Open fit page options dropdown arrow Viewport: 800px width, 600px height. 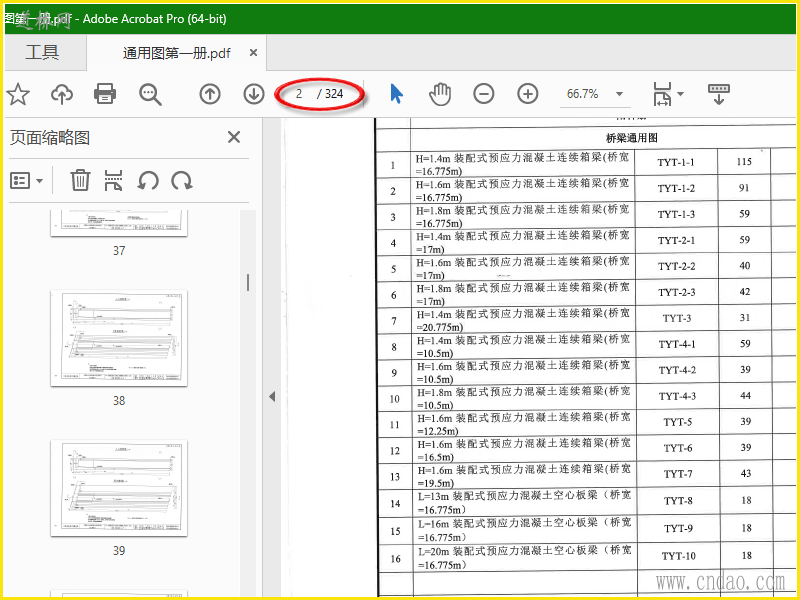(680, 94)
